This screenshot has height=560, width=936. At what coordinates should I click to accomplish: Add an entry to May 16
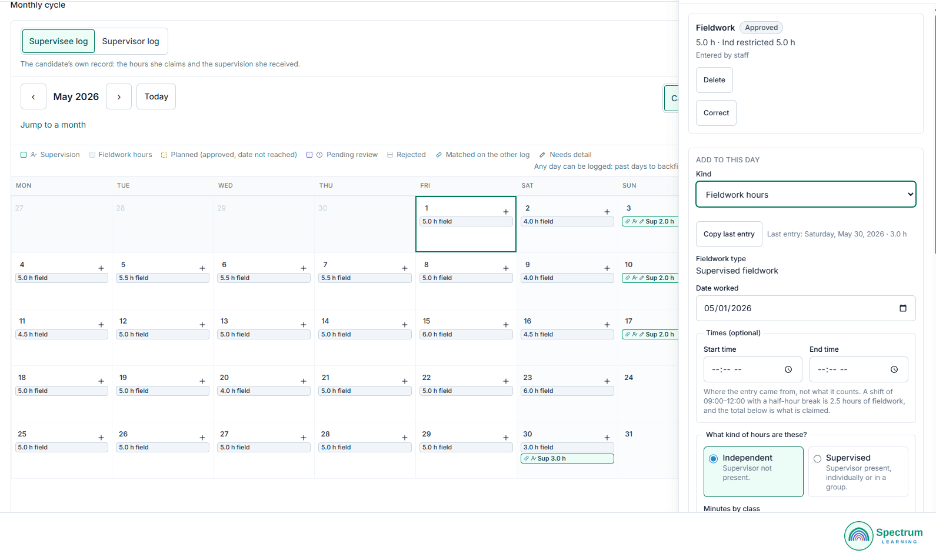point(607,325)
